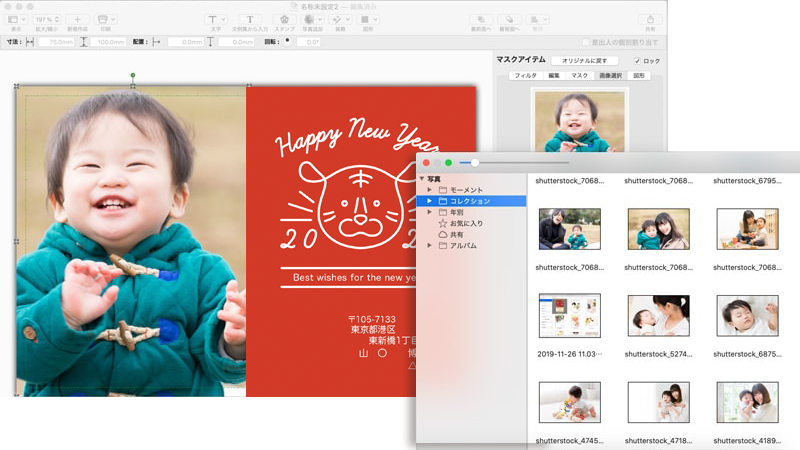Click the スタンプ stamp icon
This screenshot has height=450, width=800.
[284, 19]
